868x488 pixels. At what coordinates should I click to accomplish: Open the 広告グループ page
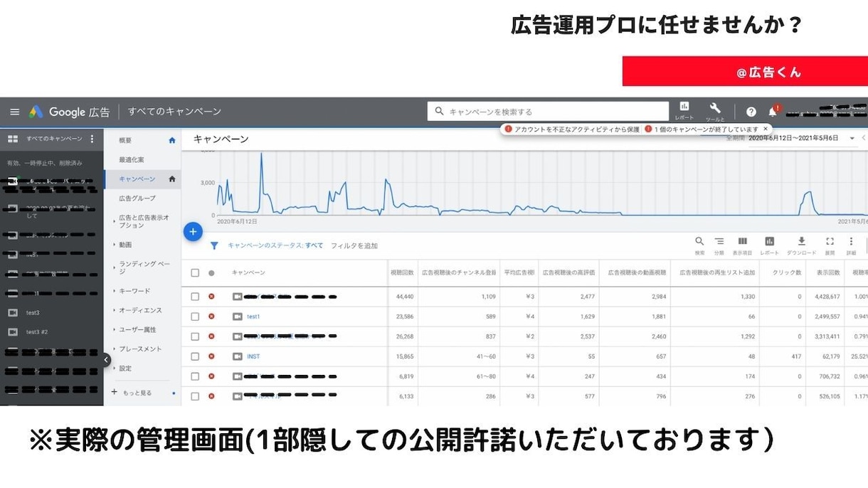point(137,198)
